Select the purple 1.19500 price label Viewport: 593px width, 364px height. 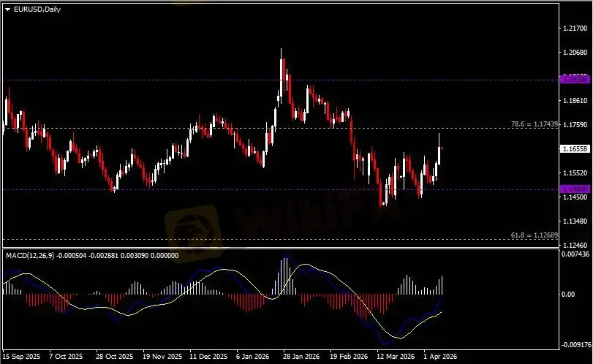coord(573,78)
